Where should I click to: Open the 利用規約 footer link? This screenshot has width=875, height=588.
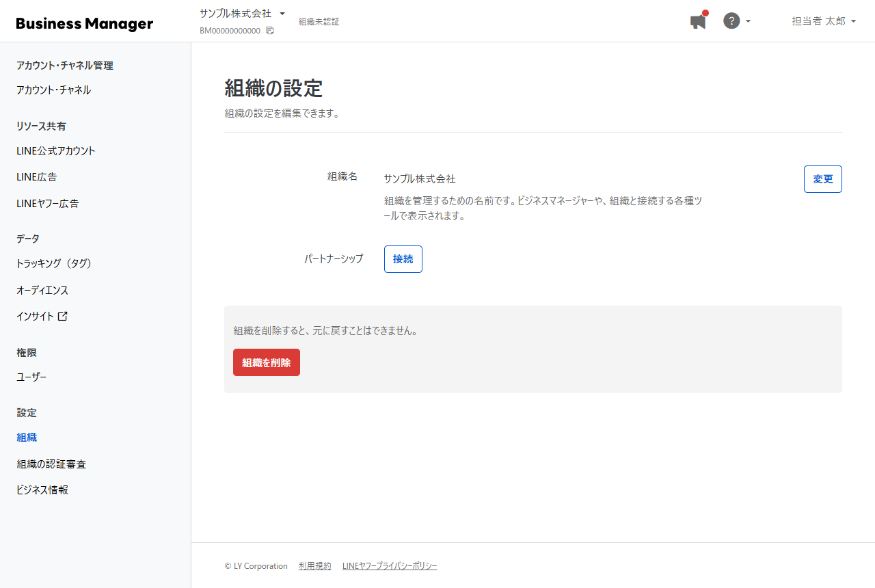point(315,566)
